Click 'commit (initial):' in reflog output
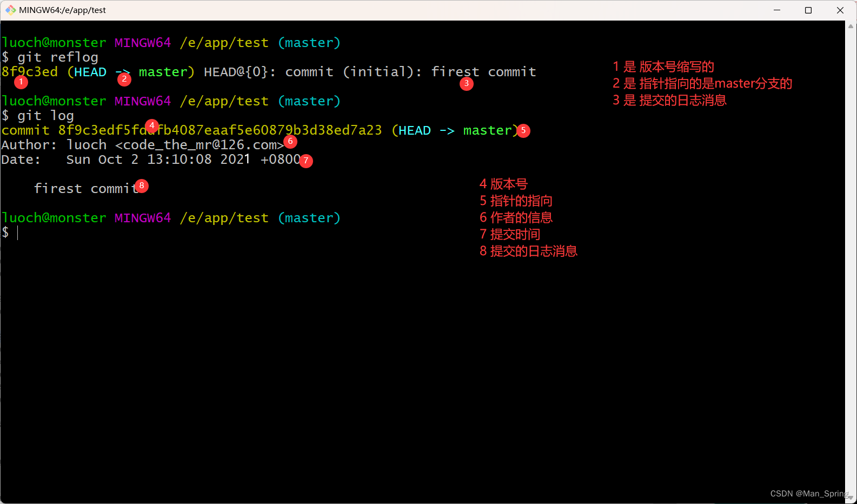857x504 pixels. pyautogui.click(x=354, y=72)
